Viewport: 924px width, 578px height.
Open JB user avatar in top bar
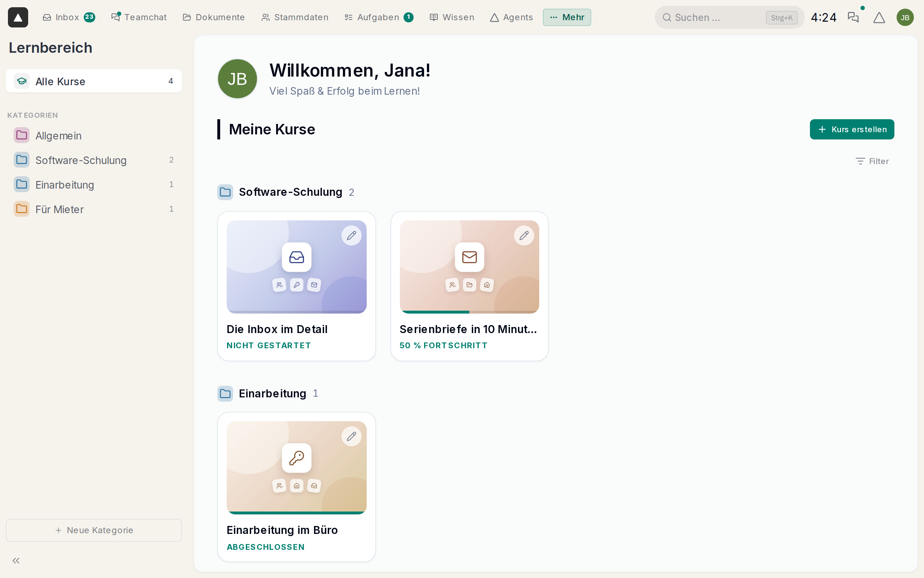(905, 17)
